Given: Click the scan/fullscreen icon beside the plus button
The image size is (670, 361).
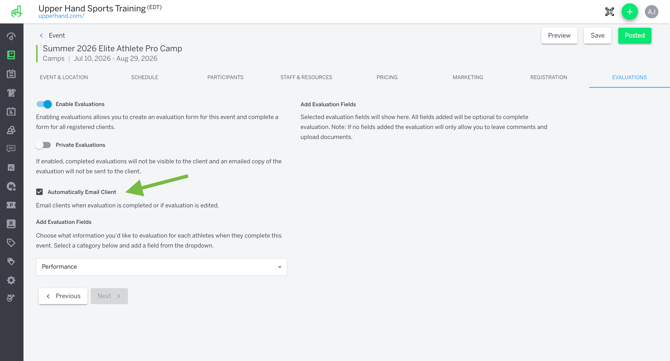Looking at the screenshot, I should tap(609, 12).
